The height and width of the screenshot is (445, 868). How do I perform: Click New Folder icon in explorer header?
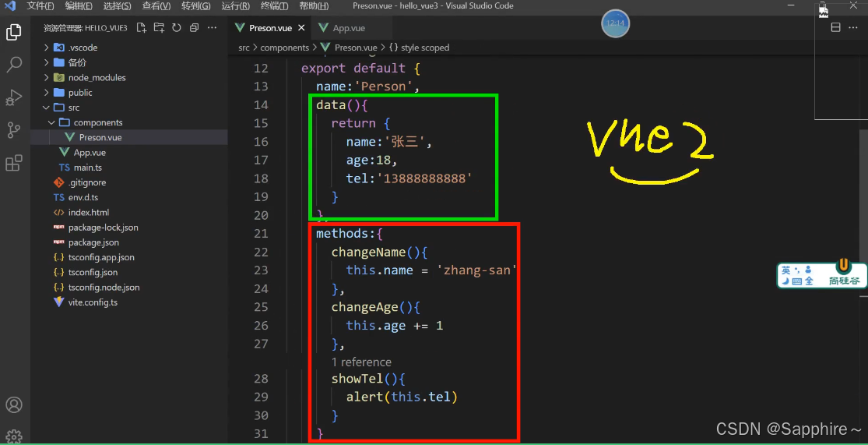[x=159, y=28]
